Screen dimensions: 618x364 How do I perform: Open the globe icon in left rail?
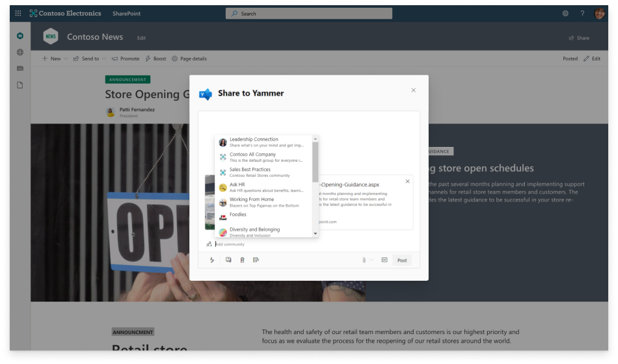tap(20, 52)
